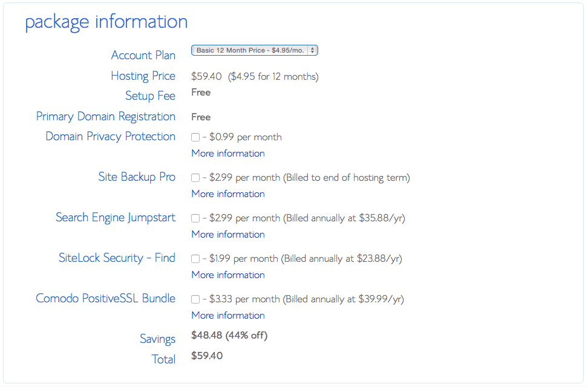Enable the Comodo PositiveSSL Bundle

pyautogui.click(x=195, y=299)
